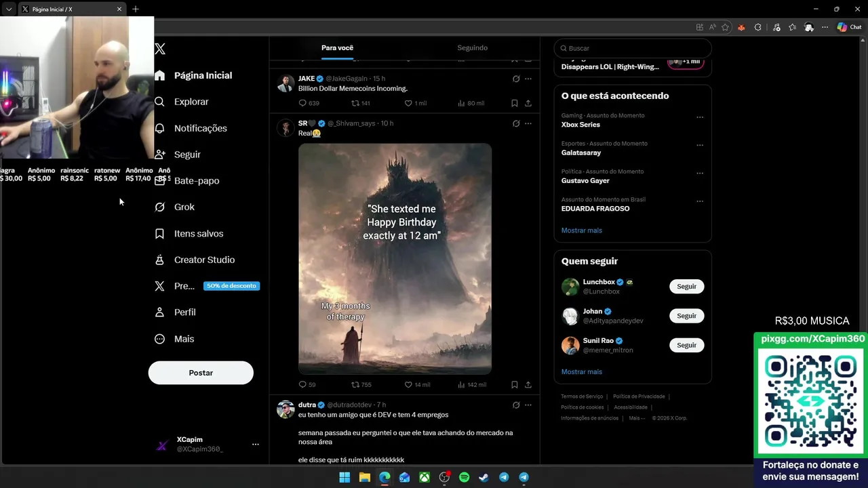This screenshot has width=868, height=488.
Task: View analytics of JAKE's post (80 mil)
Action: 471,103
